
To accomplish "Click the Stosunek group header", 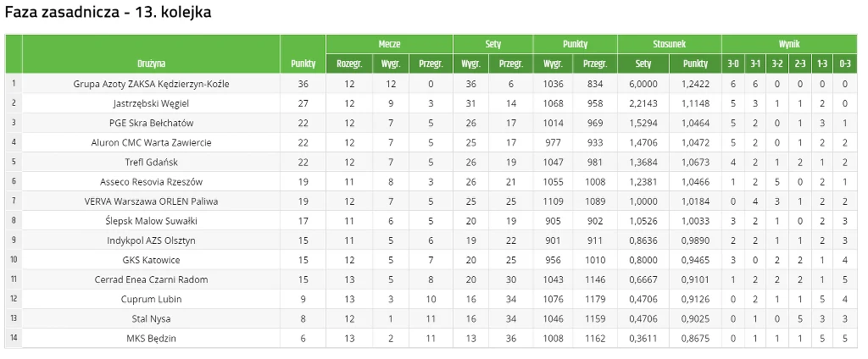I will coord(669,44).
